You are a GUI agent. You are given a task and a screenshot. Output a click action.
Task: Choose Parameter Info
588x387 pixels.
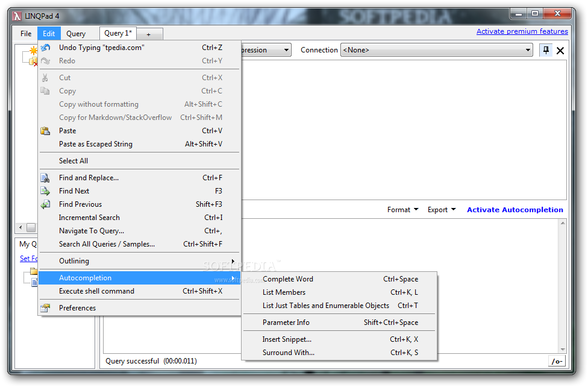[x=339, y=322]
